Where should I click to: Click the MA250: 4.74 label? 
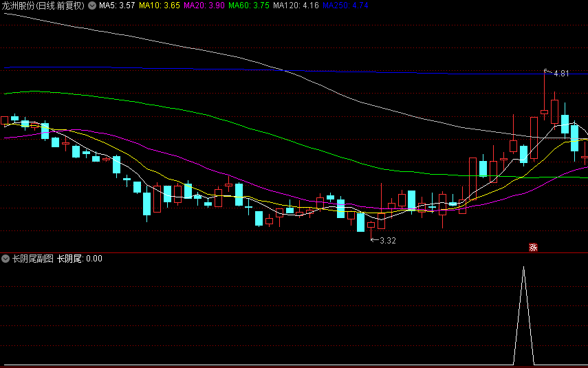point(345,6)
